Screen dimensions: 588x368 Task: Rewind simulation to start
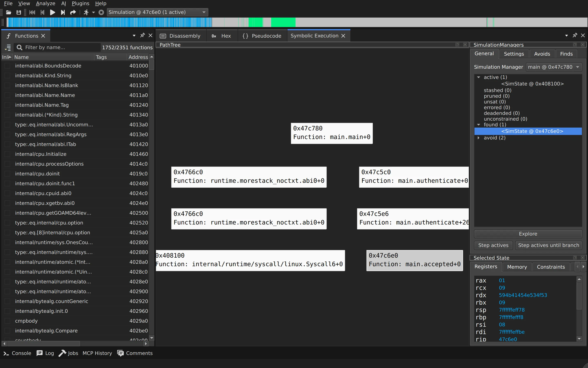(32, 12)
